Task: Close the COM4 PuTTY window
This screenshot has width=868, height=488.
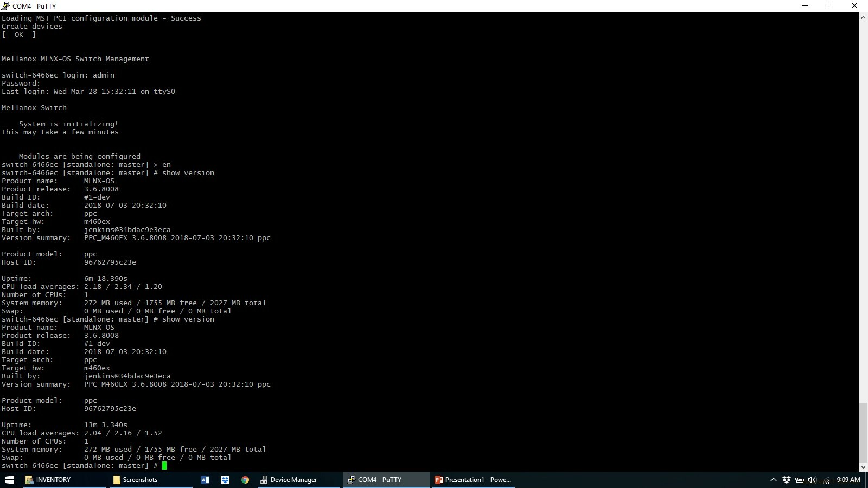Action: (854, 6)
